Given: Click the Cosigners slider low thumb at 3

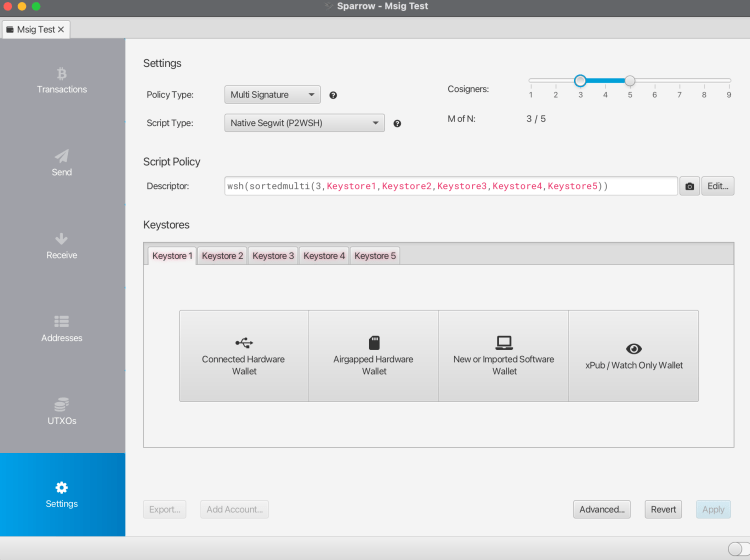Looking at the screenshot, I should (580, 80).
